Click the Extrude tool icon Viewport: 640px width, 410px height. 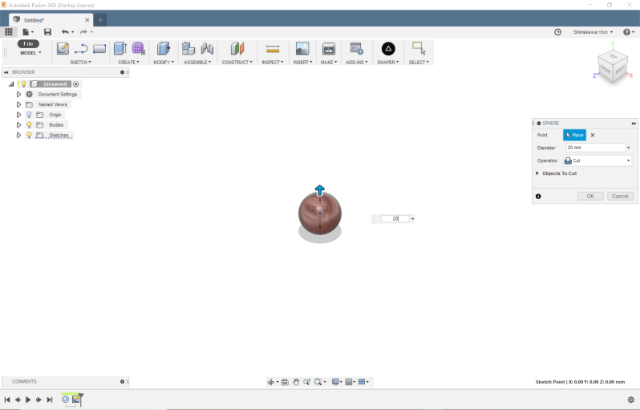tap(120, 49)
